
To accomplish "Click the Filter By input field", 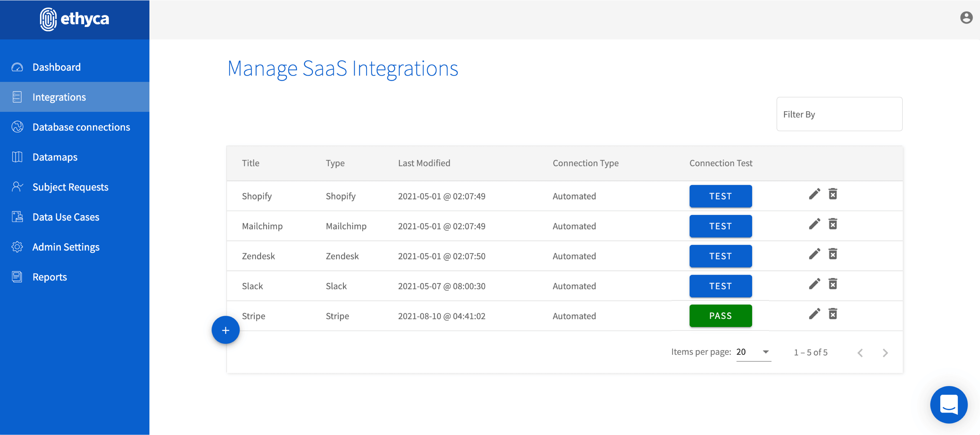I will coord(839,115).
